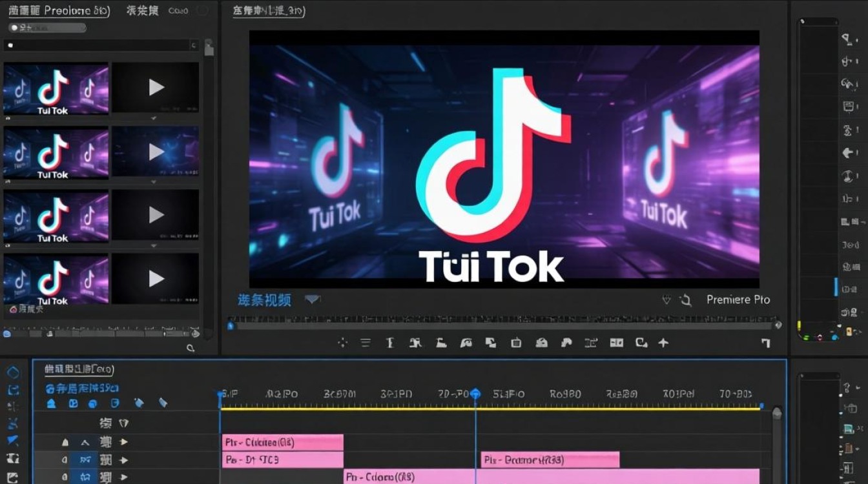This screenshot has width=868, height=484.
Task: Expand the small chevron under the first play thumbnail
Action: [x=154, y=119]
